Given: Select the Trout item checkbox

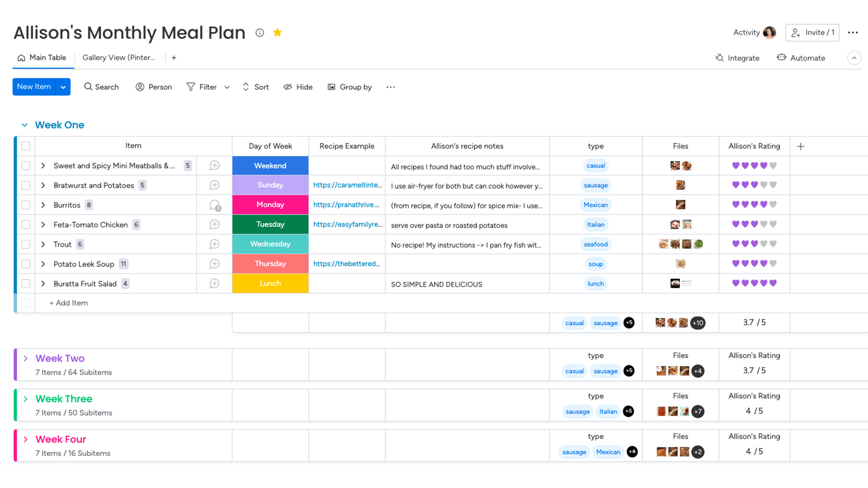Looking at the screenshot, I should click(26, 244).
